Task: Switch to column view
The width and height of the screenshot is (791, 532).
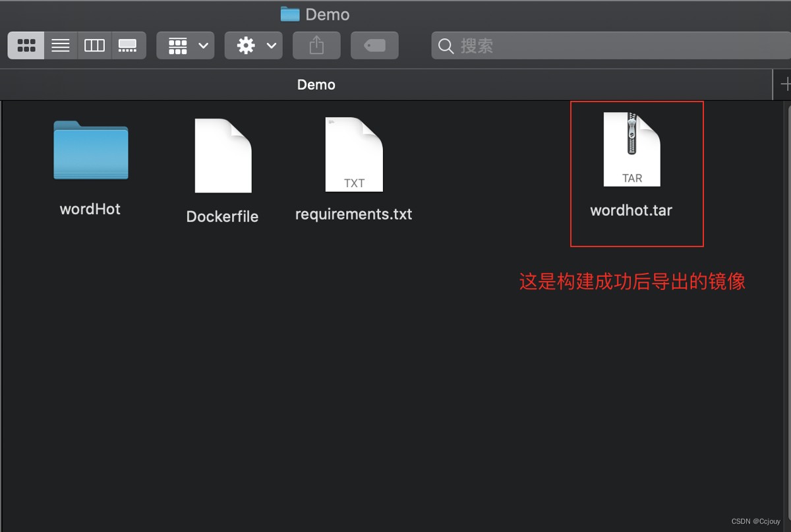Action: pos(94,45)
